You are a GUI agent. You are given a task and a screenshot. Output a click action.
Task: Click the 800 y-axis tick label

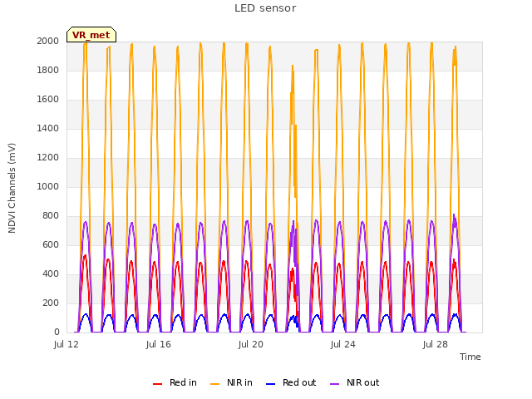(51, 216)
